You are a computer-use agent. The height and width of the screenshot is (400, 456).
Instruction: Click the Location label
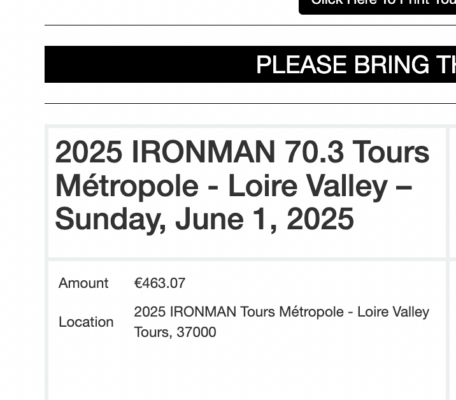click(x=86, y=322)
